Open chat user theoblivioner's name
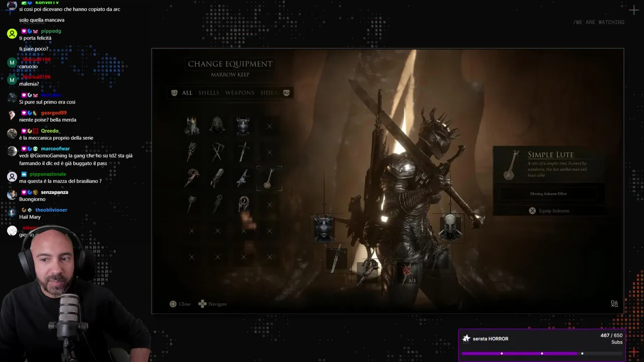This screenshot has width=644, height=362. click(x=51, y=210)
